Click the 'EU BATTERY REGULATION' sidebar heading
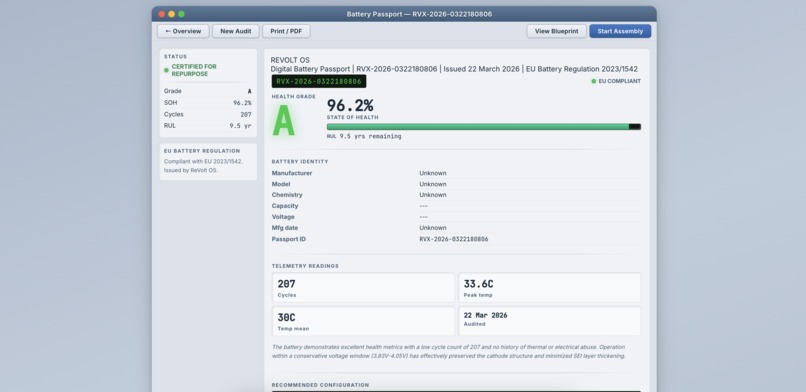806x392 pixels. pos(202,151)
